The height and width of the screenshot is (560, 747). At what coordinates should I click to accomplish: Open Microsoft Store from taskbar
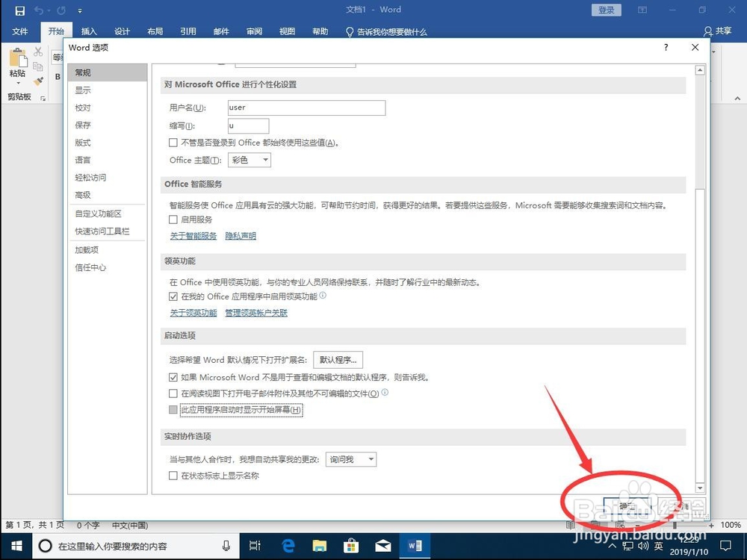tap(351, 546)
